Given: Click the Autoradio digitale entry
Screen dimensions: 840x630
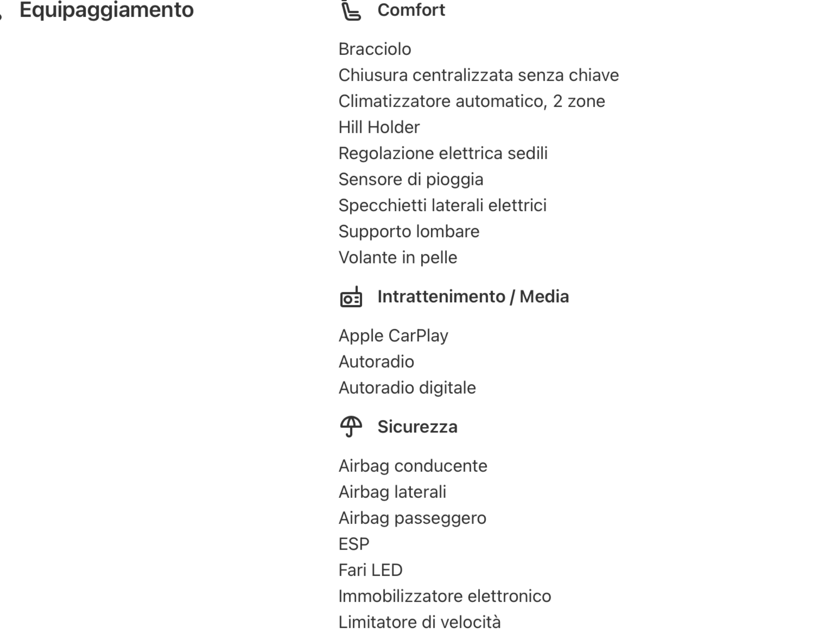Looking at the screenshot, I should click(x=407, y=388).
